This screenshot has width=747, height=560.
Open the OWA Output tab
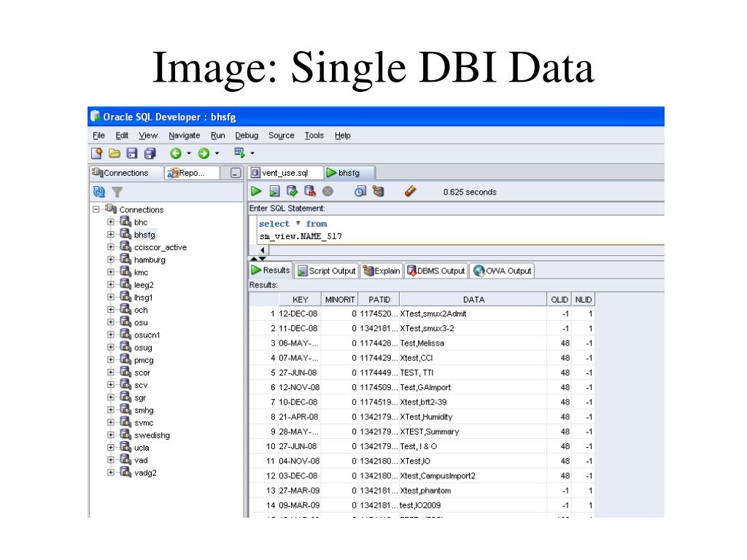[502, 271]
